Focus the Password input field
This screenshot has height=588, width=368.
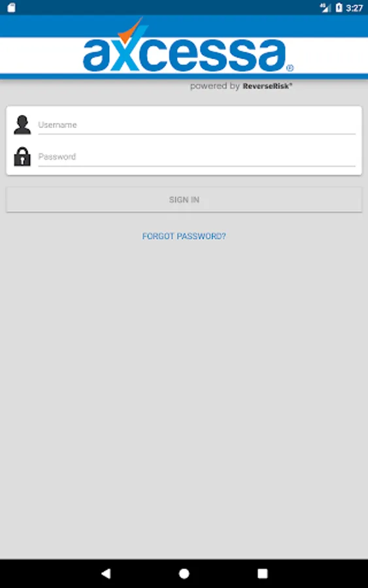197,157
